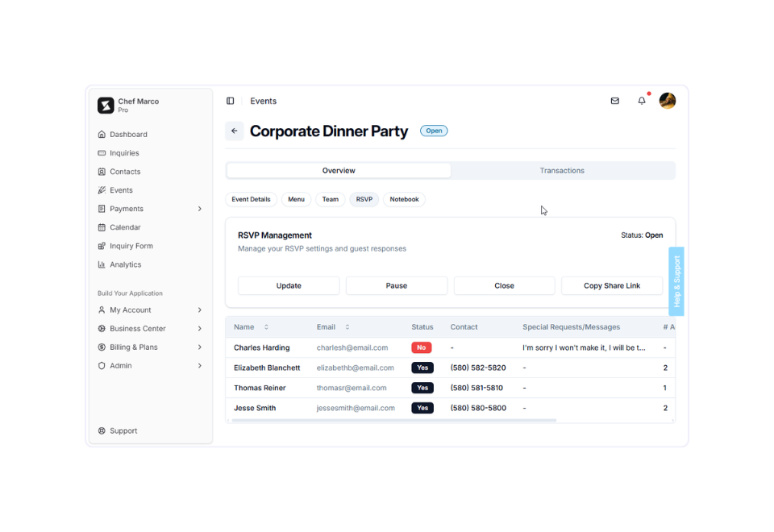Viewport: 774px width, 532px height.
Task: Select the Menu pill tab
Action: [x=296, y=199]
